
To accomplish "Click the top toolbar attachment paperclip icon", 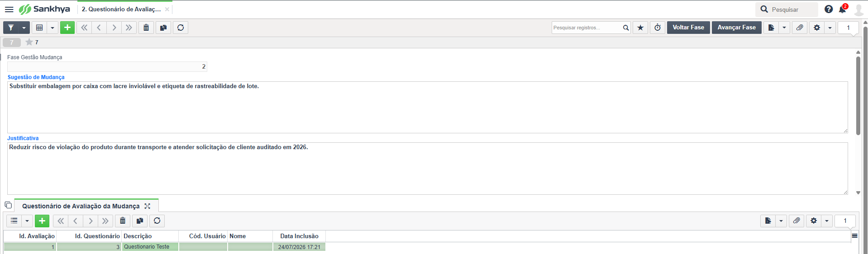I will (800, 28).
